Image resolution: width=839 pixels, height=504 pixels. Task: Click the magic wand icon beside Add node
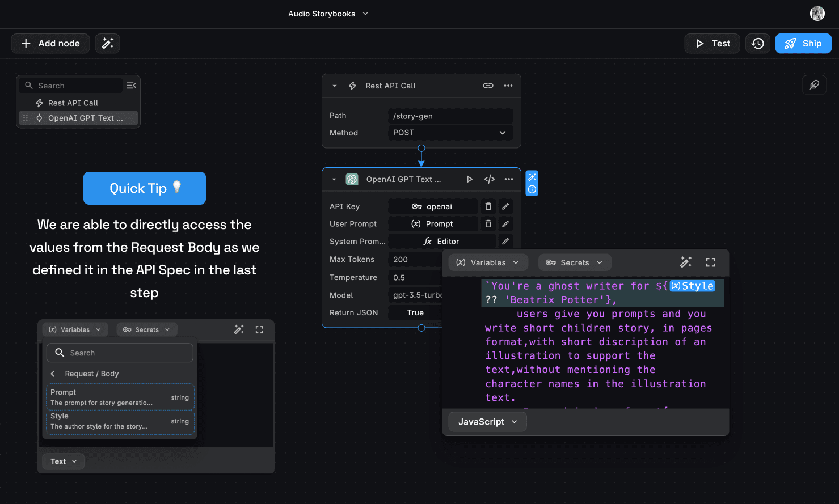(x=107, y=44)
